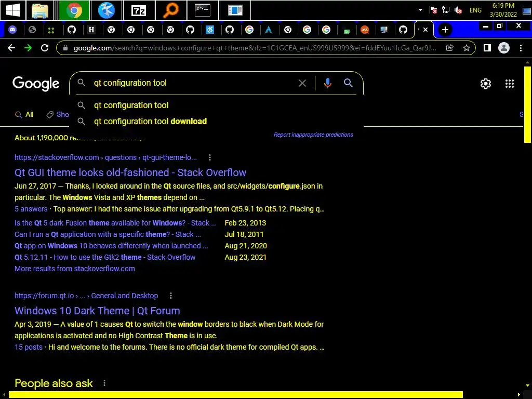Screen dimensions: 532x399
Task: Switch to the grey globe tab
Action: (32, 30)
